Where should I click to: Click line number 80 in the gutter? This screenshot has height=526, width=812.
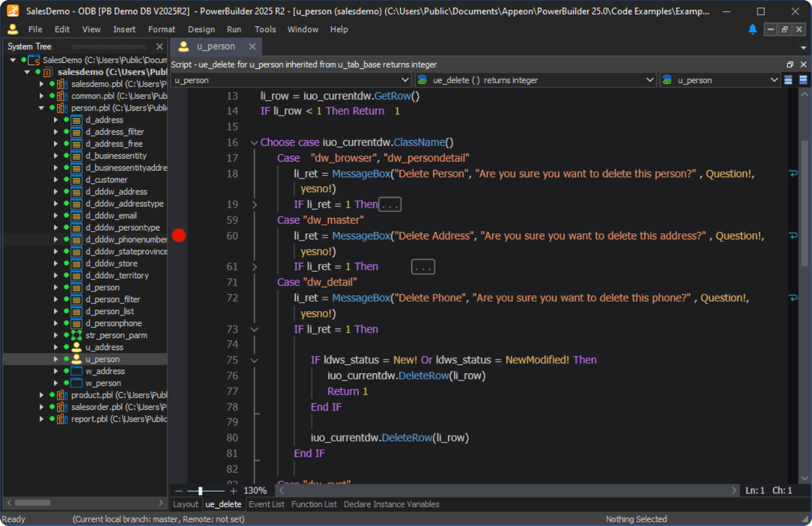tap(232, 438)
